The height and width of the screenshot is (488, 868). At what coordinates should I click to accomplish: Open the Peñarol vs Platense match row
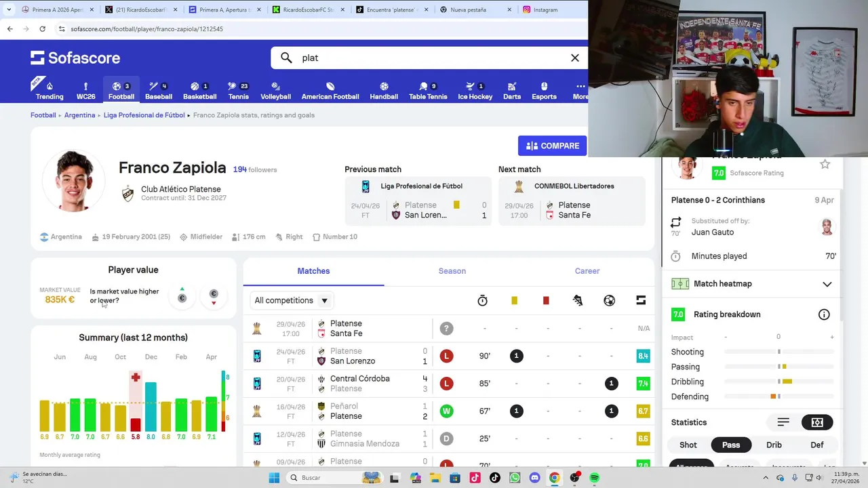tap(449, 411)
